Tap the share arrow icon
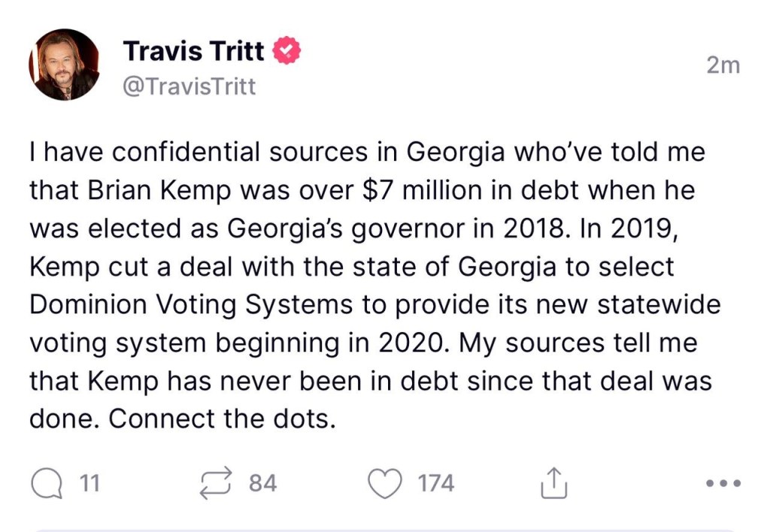The height and width of the screenshot is (532, 770). (x=553, y=482)
